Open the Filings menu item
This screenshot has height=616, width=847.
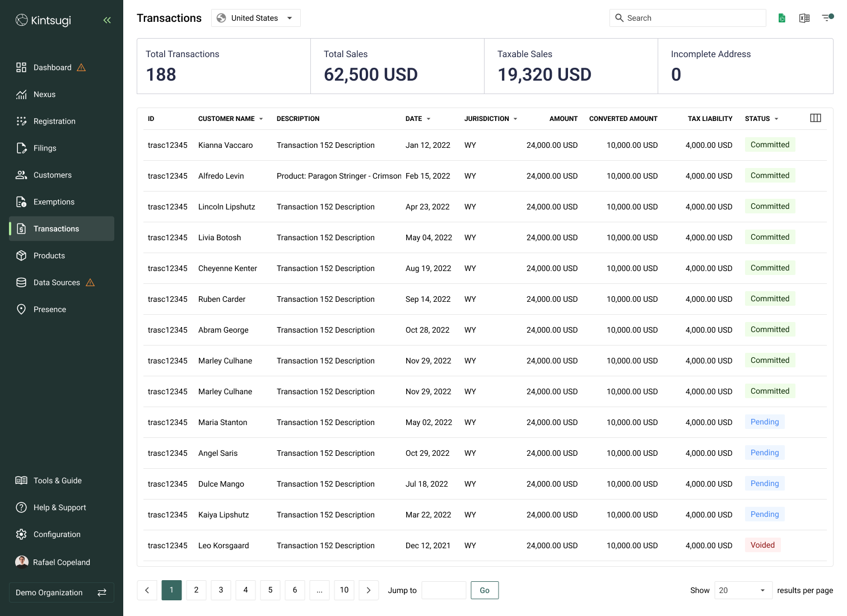pyautogui.click(x=45, y=148)
